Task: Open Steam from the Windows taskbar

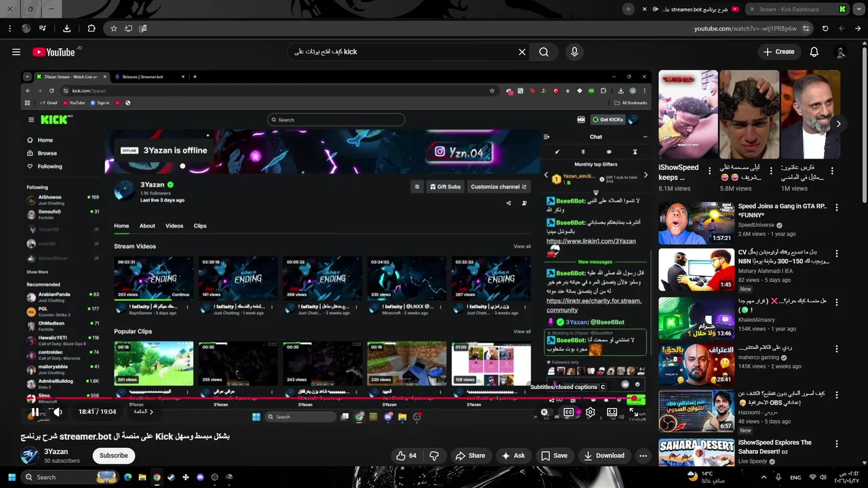Action: click(x=171, y=477)
